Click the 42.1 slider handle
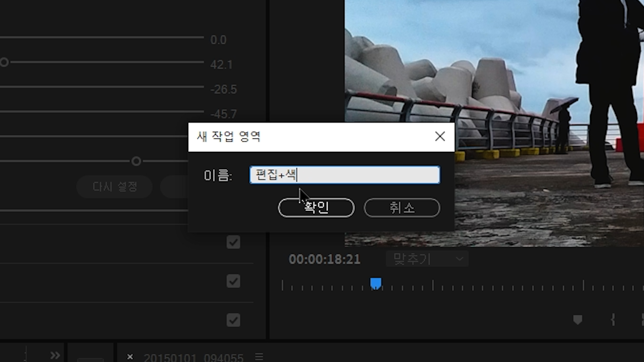The image size is (644, 362). [4, 62]
